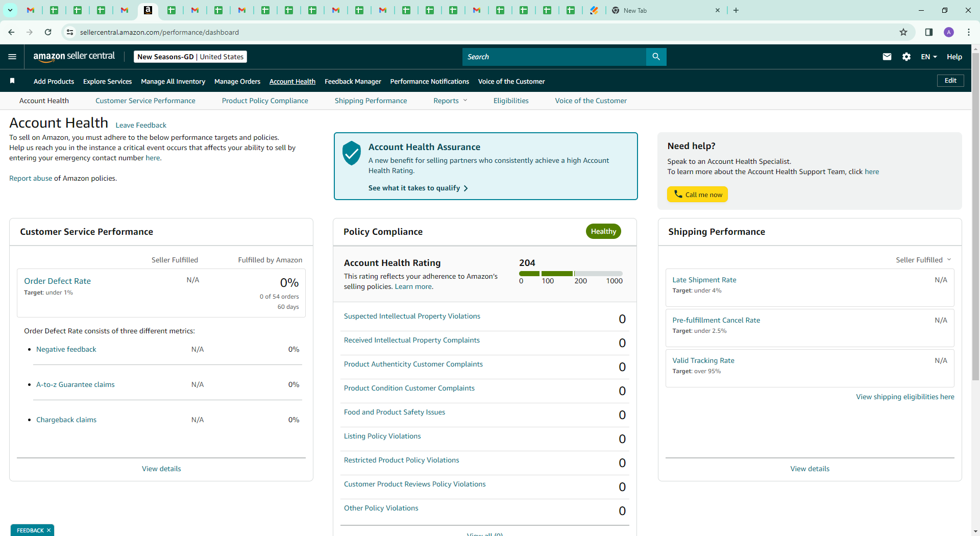Reload the page
The image size is (980, 536).
(x=48, y=32)
